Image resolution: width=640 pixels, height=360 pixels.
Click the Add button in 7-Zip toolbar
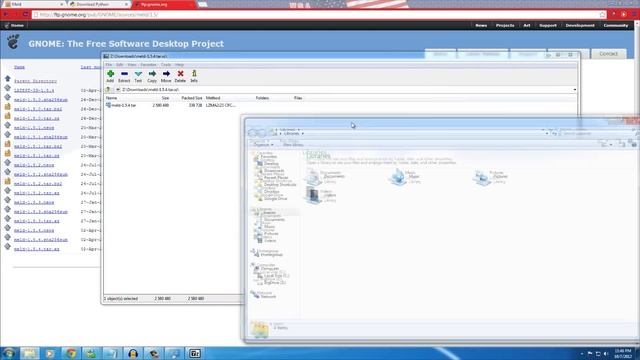point(110,76)
